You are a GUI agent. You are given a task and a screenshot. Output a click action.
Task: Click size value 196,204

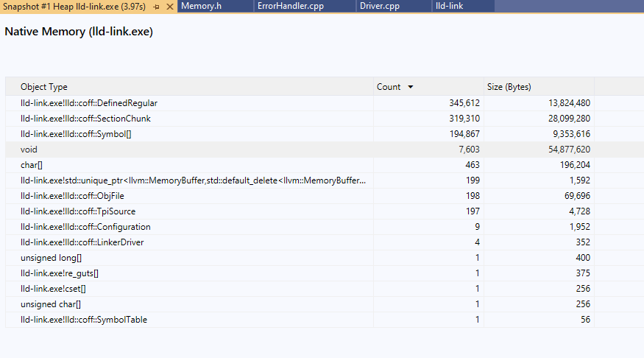[575, 165]
